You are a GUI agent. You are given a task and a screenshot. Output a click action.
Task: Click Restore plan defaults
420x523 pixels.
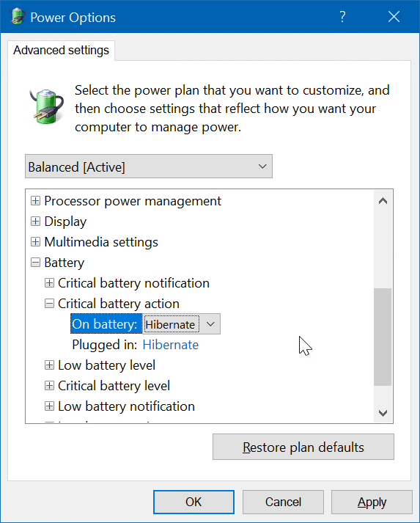(x=303, y=447)
